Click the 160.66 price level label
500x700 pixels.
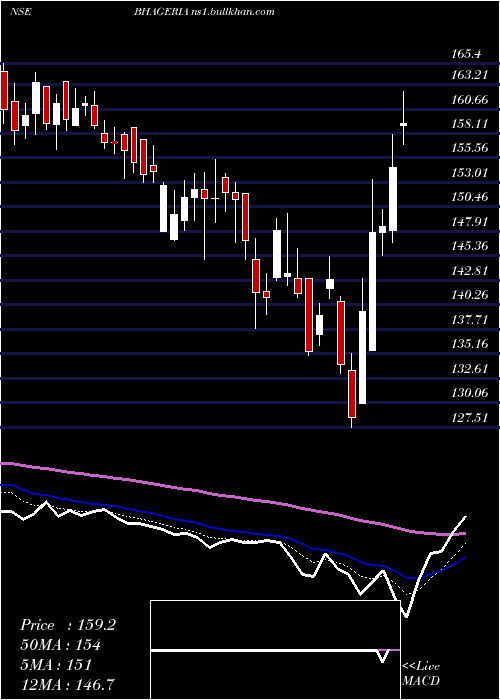(470, 100)
